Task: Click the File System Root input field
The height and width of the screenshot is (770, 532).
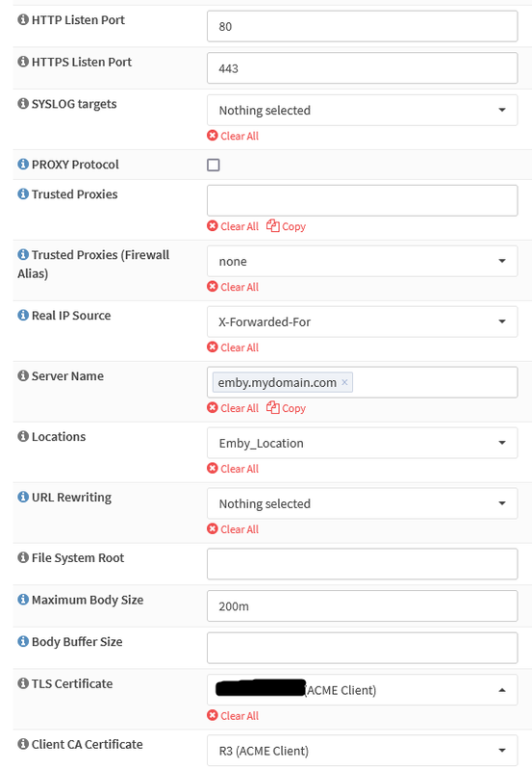Action: coord(362,564)
